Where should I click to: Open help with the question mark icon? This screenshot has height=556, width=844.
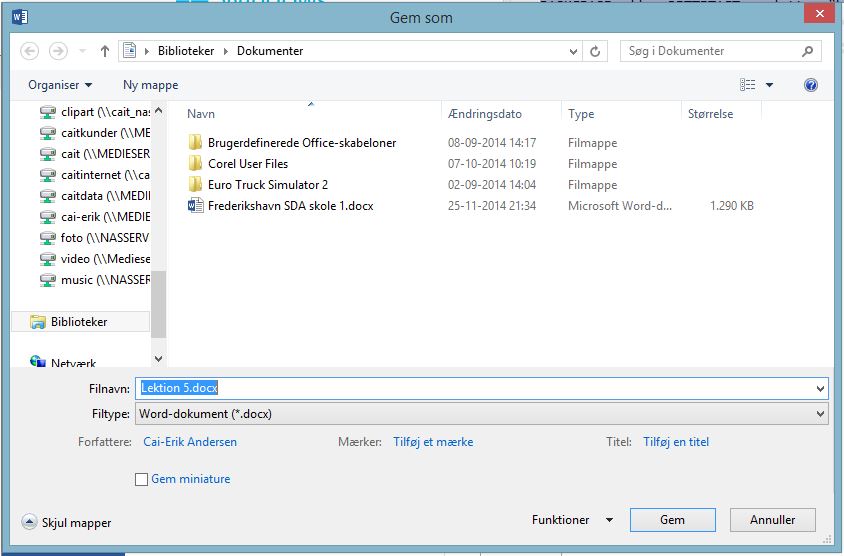(x=811, y=85)
